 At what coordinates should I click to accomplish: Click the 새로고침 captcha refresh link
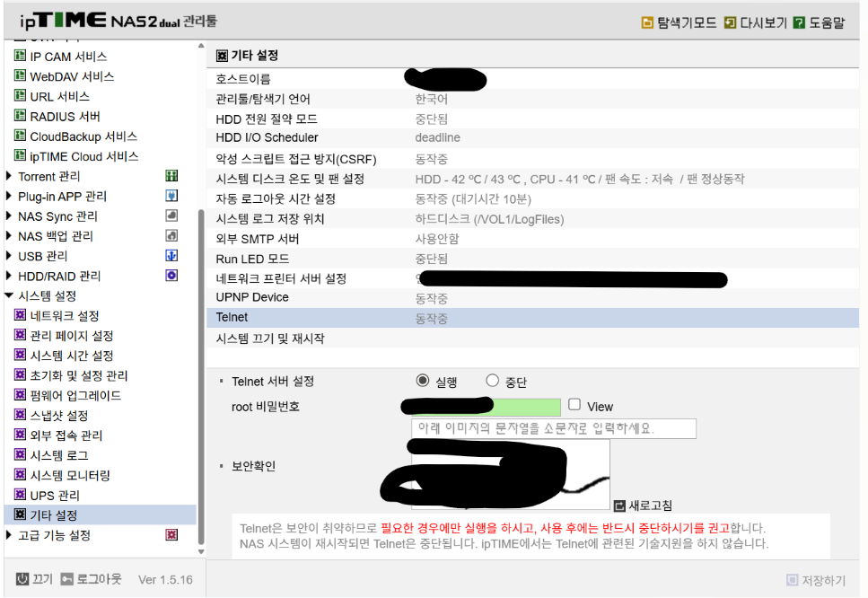[x=641, y=506]
